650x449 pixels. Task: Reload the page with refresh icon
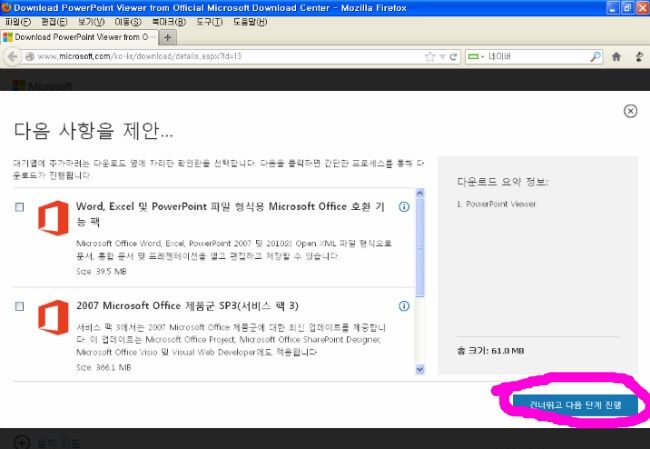click(453, 57)
